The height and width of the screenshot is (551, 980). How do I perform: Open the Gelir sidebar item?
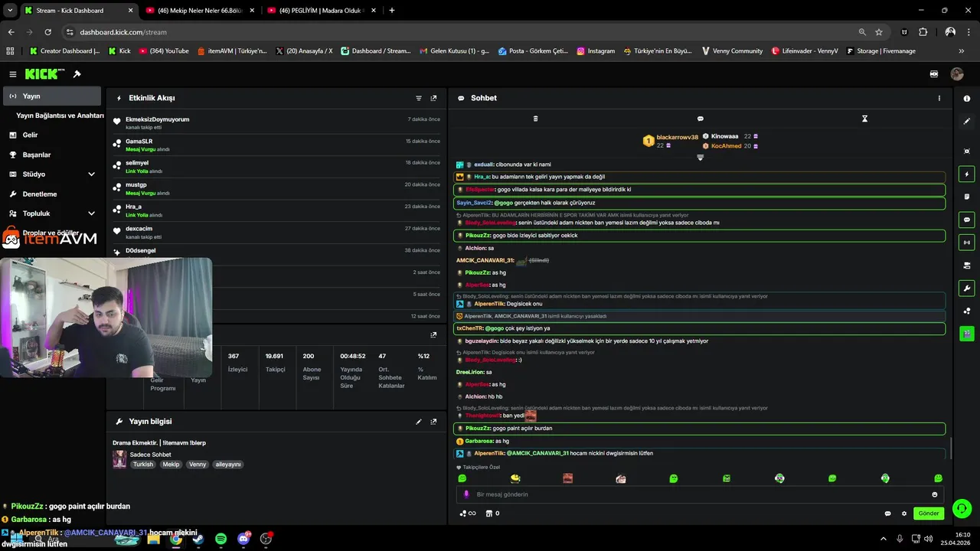52,135
